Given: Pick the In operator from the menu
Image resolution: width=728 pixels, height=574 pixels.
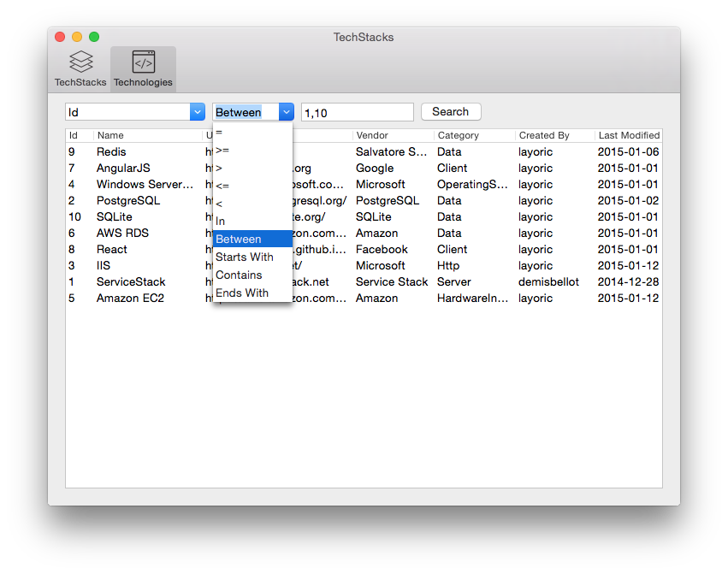Looking at the screenshot, I should pyautogui.click(x=221, y=221).
